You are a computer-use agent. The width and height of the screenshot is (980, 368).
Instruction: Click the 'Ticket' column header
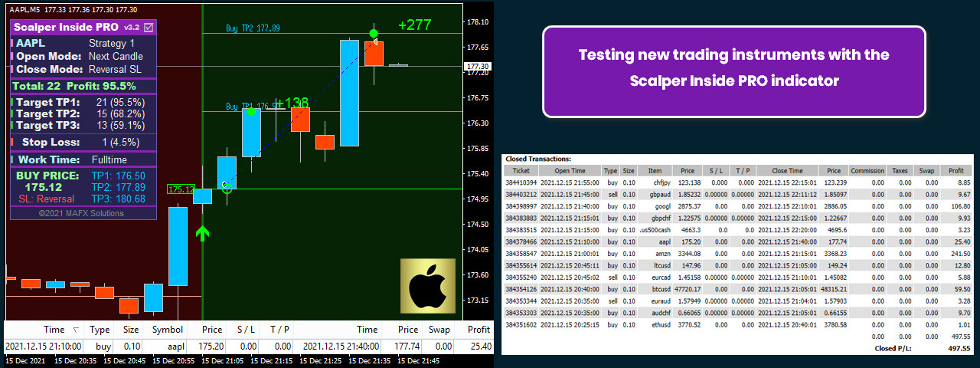pyautogui.click(x=521, y=171)
